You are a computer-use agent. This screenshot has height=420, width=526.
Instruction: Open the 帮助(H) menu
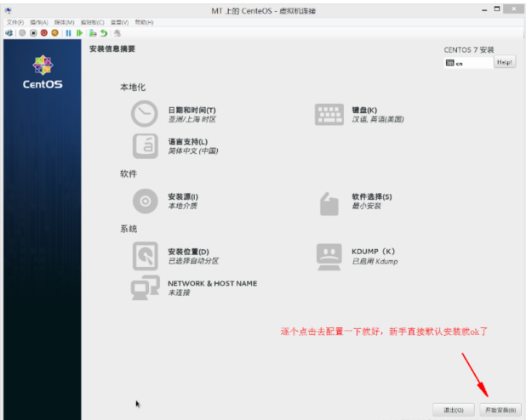click(x=144, y=22)
